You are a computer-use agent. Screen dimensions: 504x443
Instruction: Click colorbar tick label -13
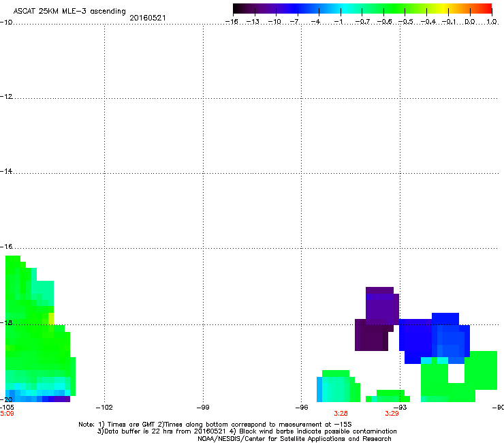(253, 22)
